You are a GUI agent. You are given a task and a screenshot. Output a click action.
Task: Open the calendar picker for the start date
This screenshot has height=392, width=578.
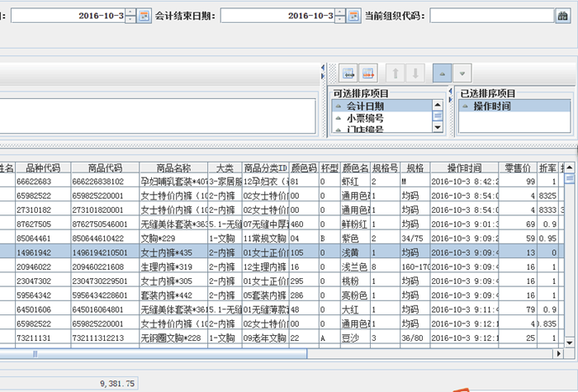pyautogui.click(x=144, y=15)
